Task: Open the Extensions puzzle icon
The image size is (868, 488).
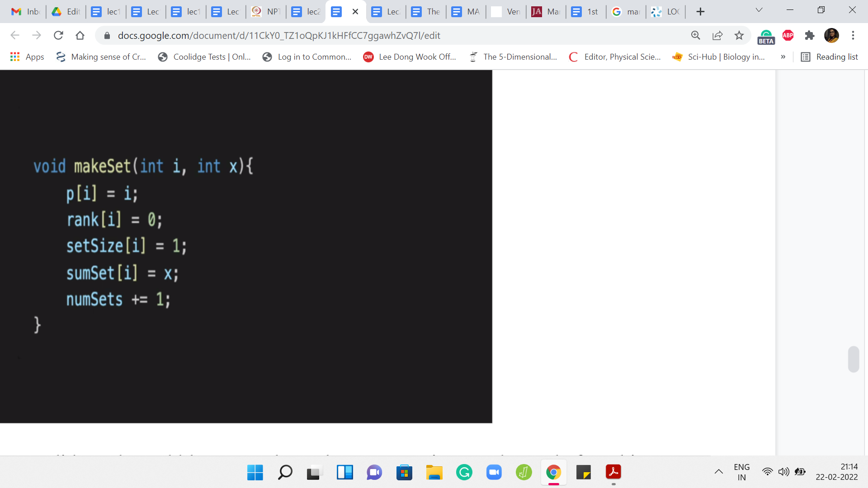Action: pyautogui.click(x=810, y=35)
